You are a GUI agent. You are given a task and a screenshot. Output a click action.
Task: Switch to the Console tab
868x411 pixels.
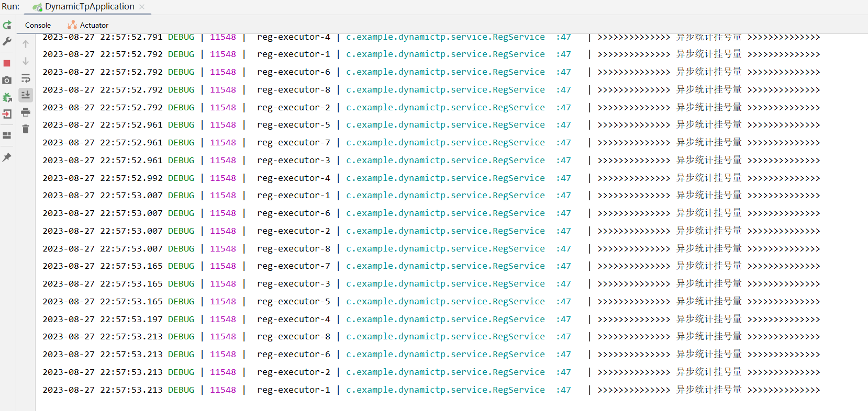click(x=38, y=25)
